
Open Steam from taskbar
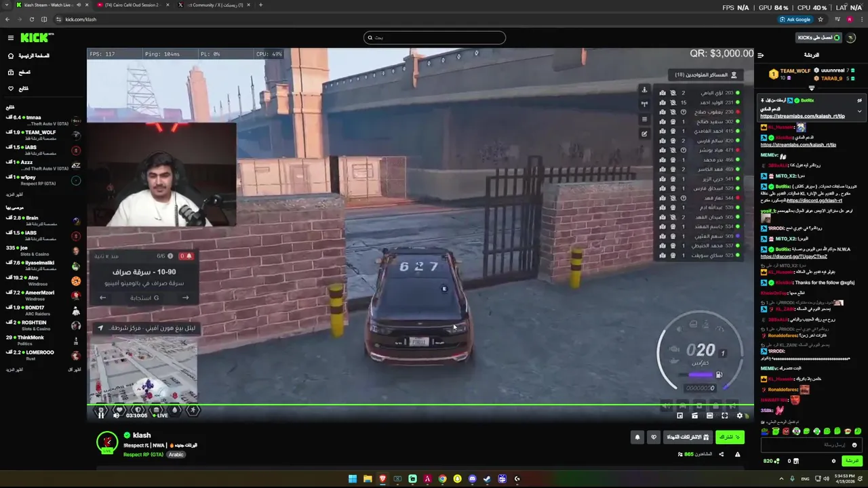[487, 479]
